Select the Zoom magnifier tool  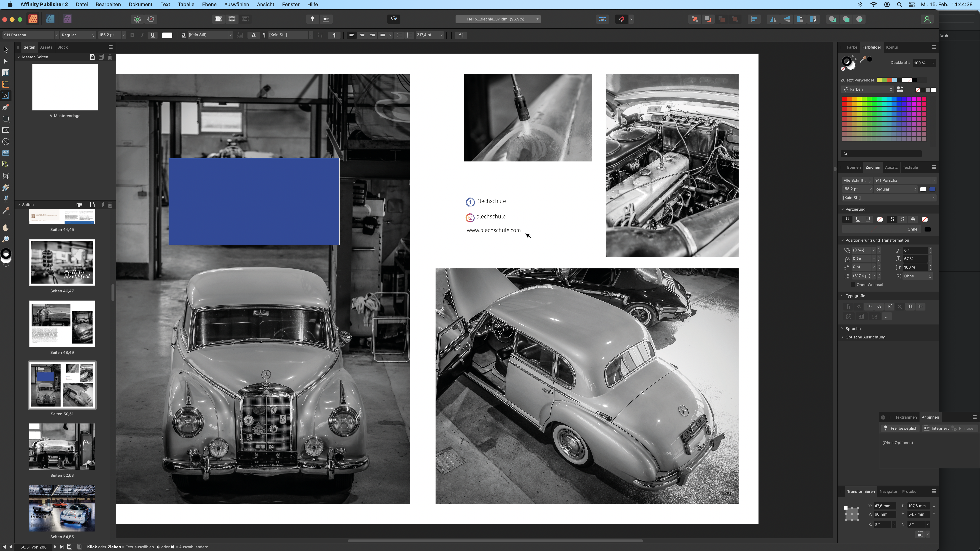(6, 239)
